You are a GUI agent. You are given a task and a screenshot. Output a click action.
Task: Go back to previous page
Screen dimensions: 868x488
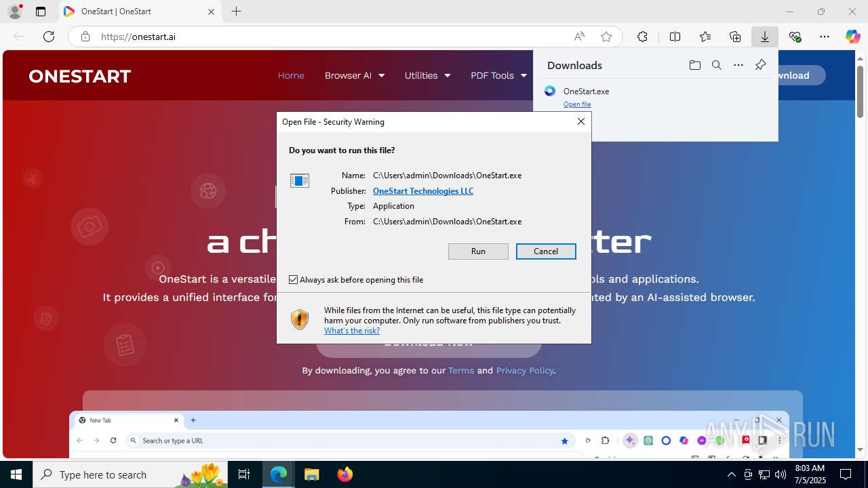point(19,37)
